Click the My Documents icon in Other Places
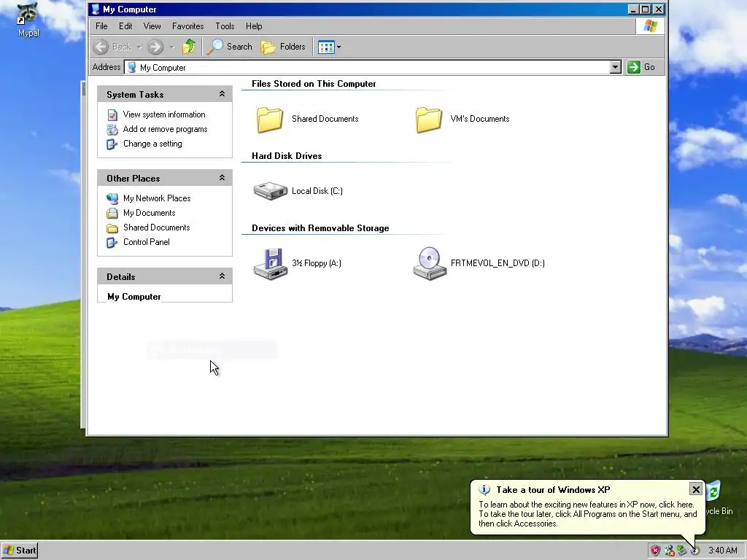 [x=112, y=213]
